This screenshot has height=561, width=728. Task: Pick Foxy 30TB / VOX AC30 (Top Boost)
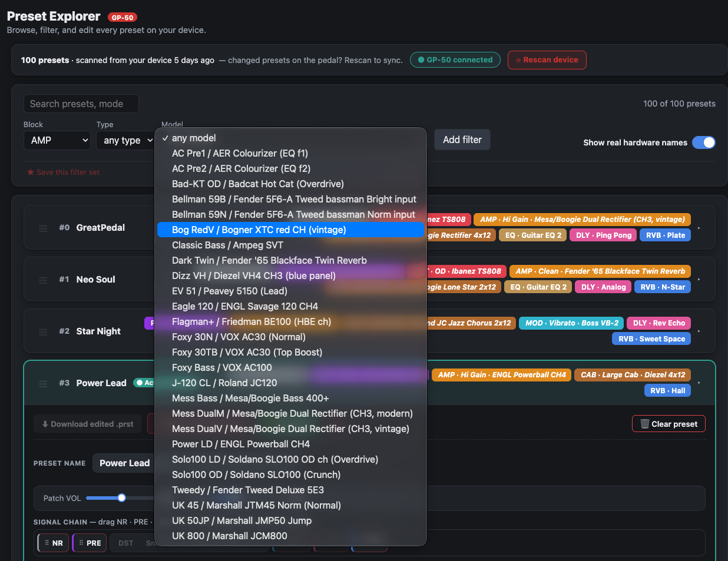(x=290, y=352)
